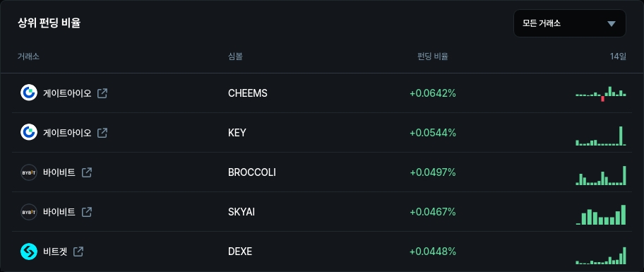View the KEY 14-day funding bar chart
The height and width of the screenshot is (272, 644).
[x=601, y=136]
